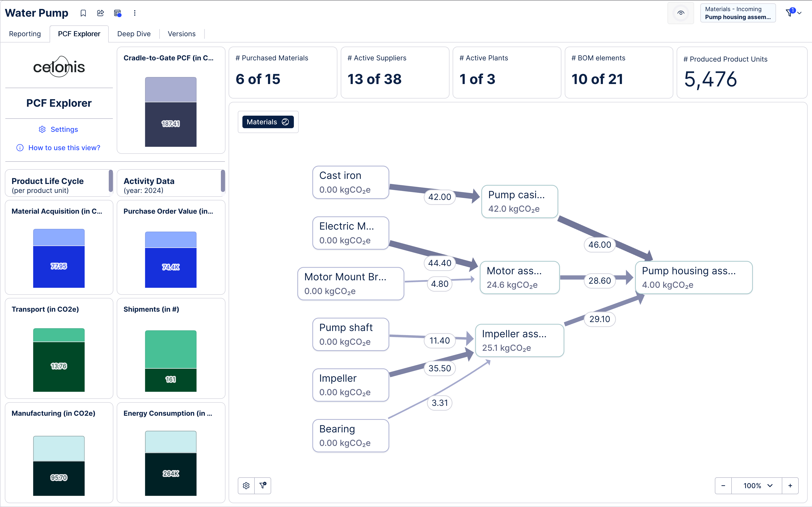The width and height of the screenshot is (812, 507).
Task: Click the graph settings gear icon
Action: point(246,486)
